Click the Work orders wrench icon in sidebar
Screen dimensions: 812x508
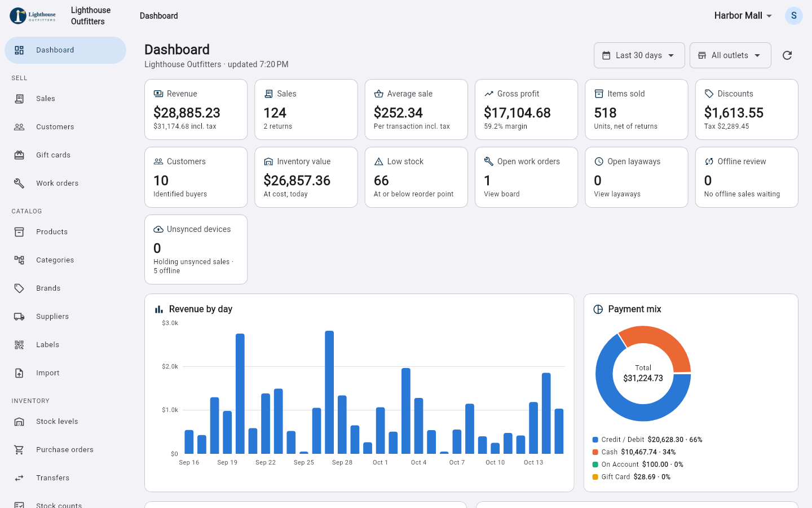coord(19,183)
